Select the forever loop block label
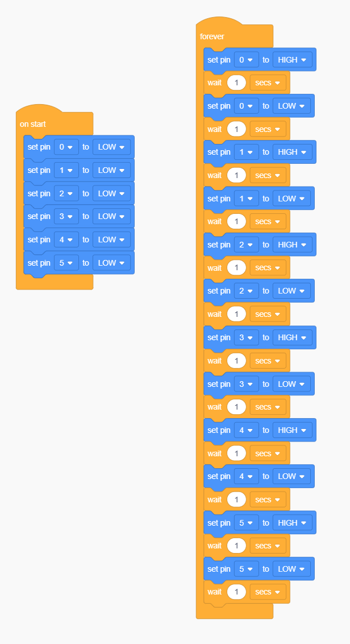 point(212,36)
